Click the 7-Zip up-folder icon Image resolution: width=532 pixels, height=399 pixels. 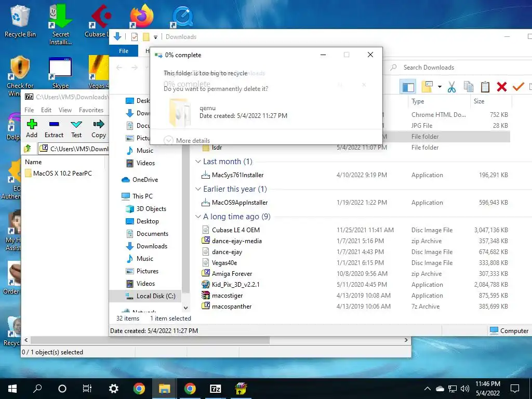point(28,149)
